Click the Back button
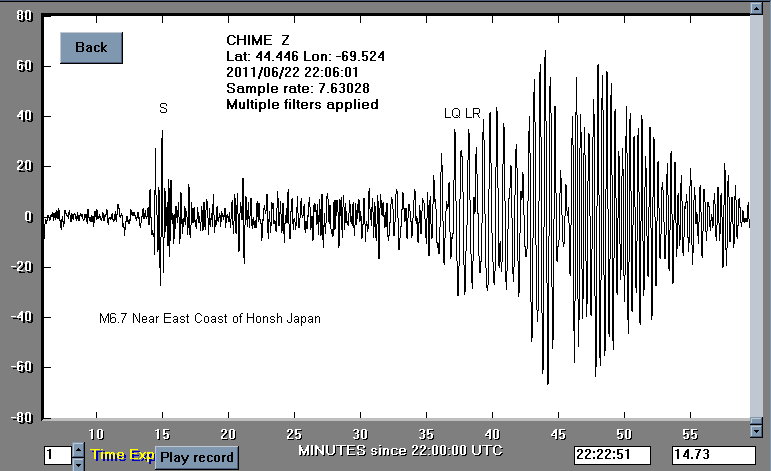 pyautogui.click(x=91, y=47)
